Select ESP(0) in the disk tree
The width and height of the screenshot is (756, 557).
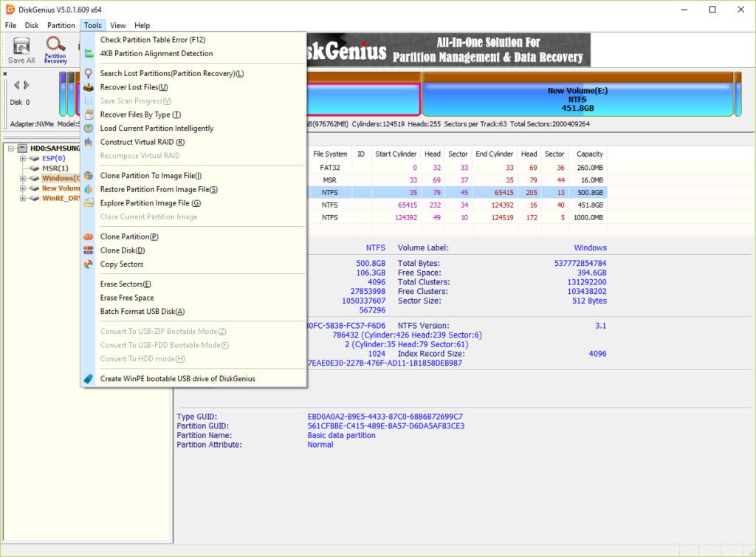point(53,158)
